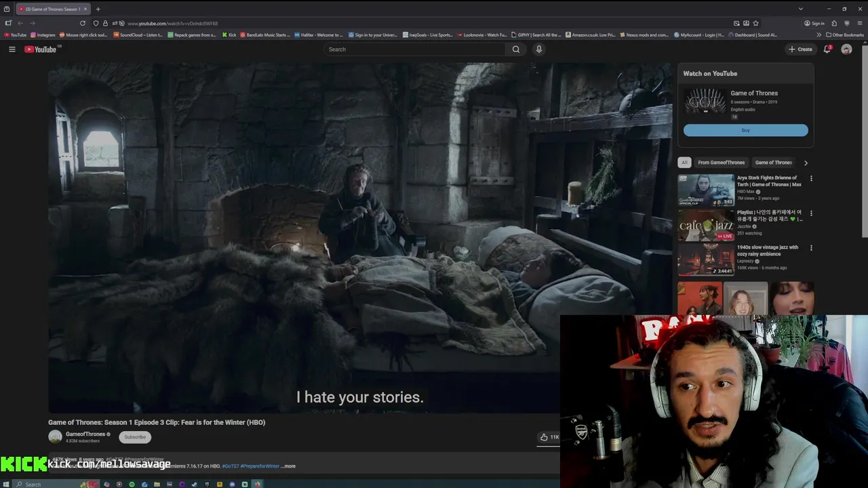Open the YouTube bookmark
The height and width of the screenshot is (488, 868).
(16, 35)
